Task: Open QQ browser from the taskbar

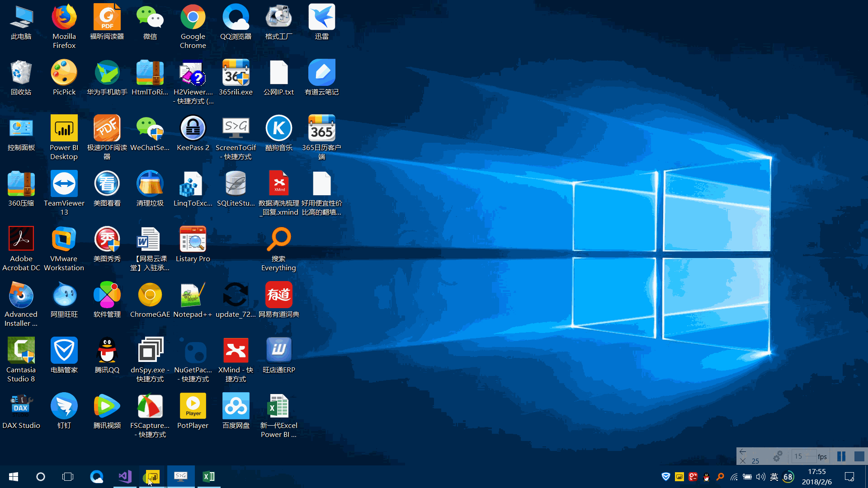Action: [x=97, y=477]
